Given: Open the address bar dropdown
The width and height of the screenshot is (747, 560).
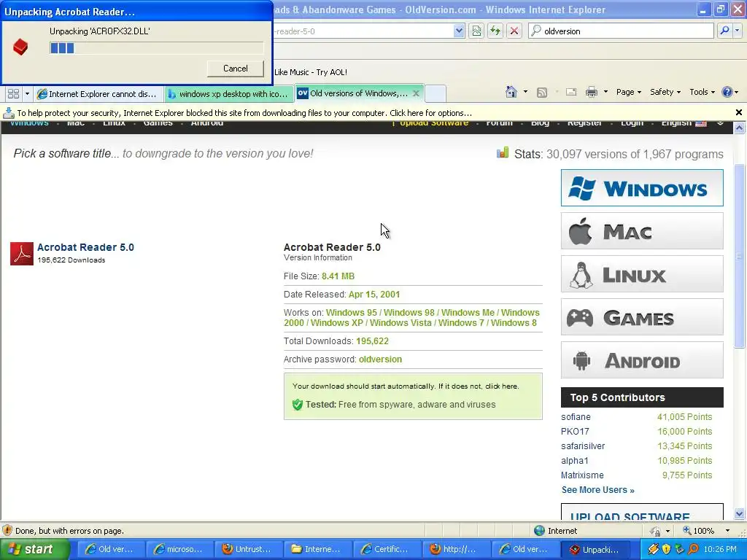Looking at the screenshot, I should click(x=459, y=31).
